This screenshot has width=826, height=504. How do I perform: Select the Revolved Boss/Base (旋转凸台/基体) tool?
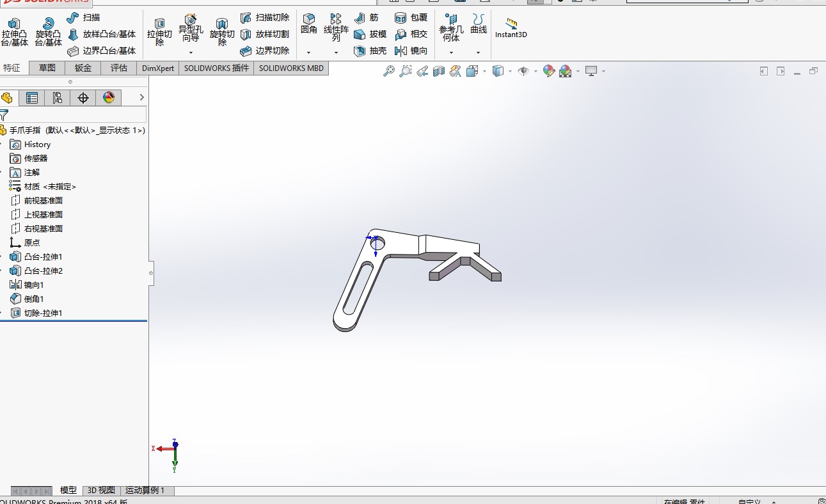pyautogui.click(x=48, y=32)
